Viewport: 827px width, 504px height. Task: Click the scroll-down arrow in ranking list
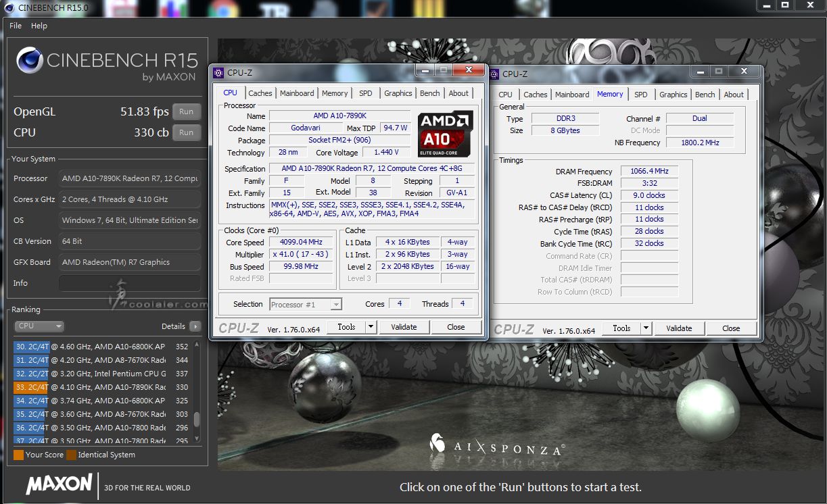click(x=197, y=438)
